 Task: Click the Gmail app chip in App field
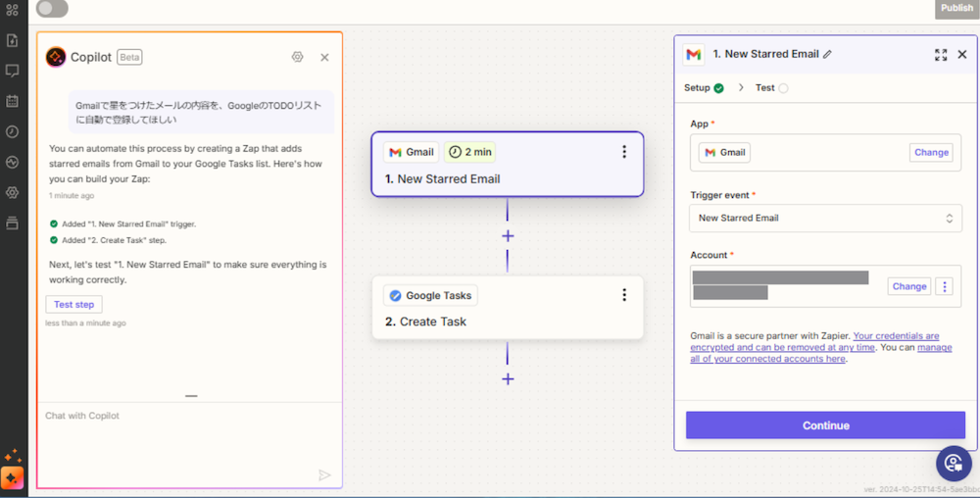[724, 153]
